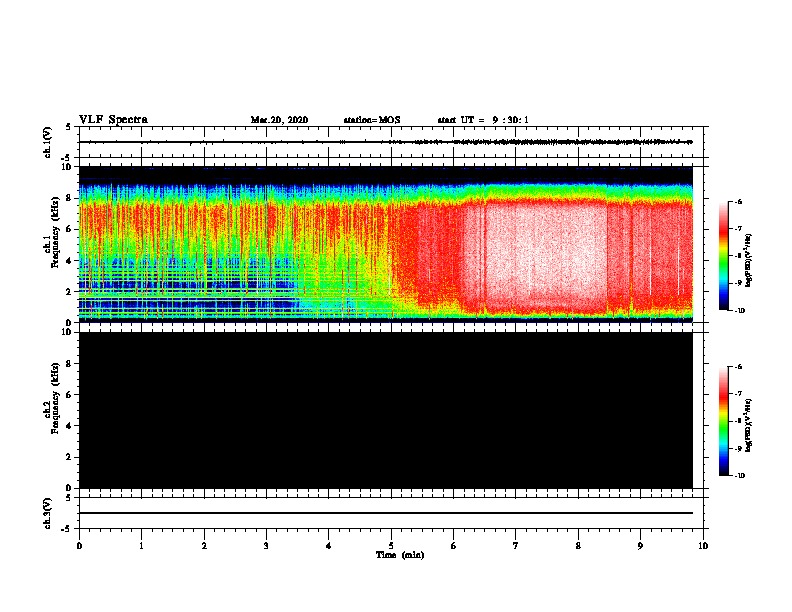This screenshot has width=792, height=612.
Task: Click time axis tick label "1"
Action: [141, 546]
